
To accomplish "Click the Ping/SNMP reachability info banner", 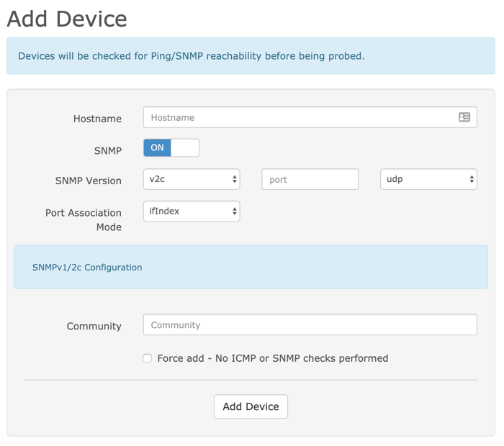I will point(251,56).
